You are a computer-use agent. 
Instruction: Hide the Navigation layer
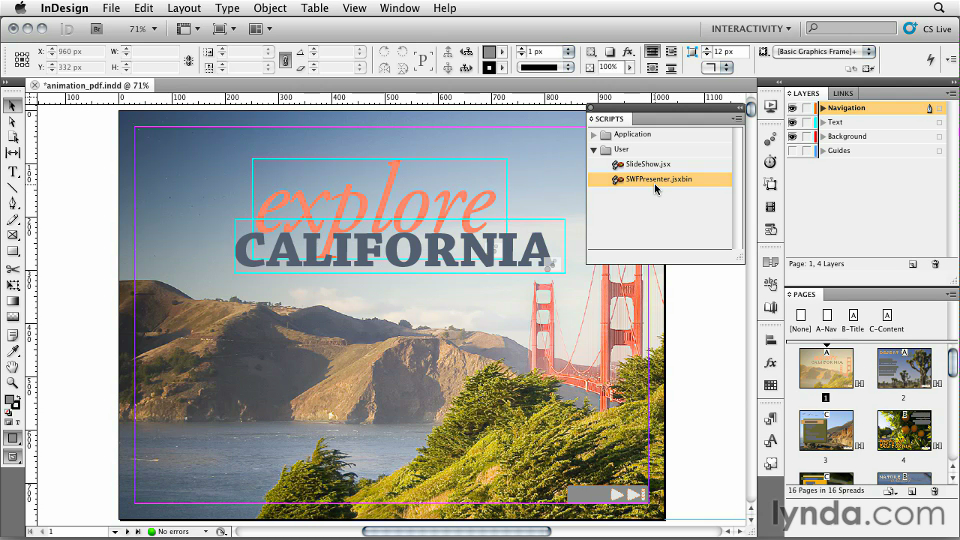(793, 108)
